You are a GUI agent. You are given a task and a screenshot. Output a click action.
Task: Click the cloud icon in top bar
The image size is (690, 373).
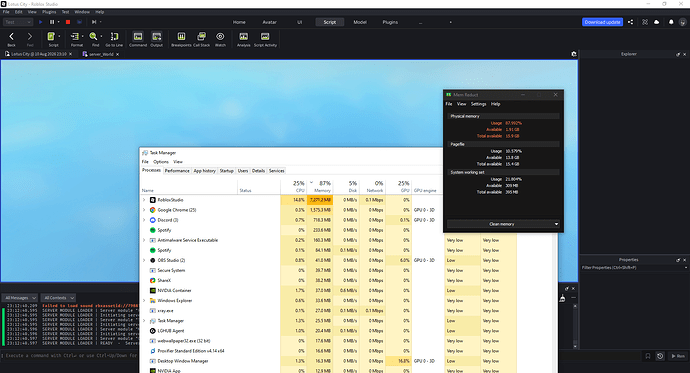point(657,22)
